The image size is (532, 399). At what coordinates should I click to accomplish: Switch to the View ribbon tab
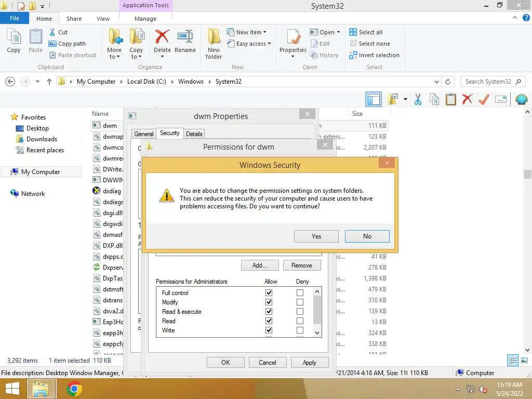coord(103,19)
